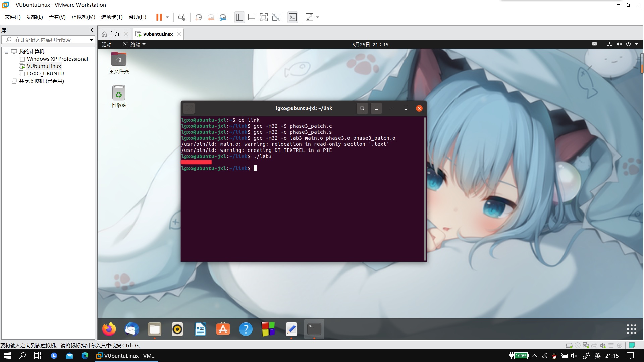
Task: Open the 选项卡(T) menu
Action: [112, 17]
